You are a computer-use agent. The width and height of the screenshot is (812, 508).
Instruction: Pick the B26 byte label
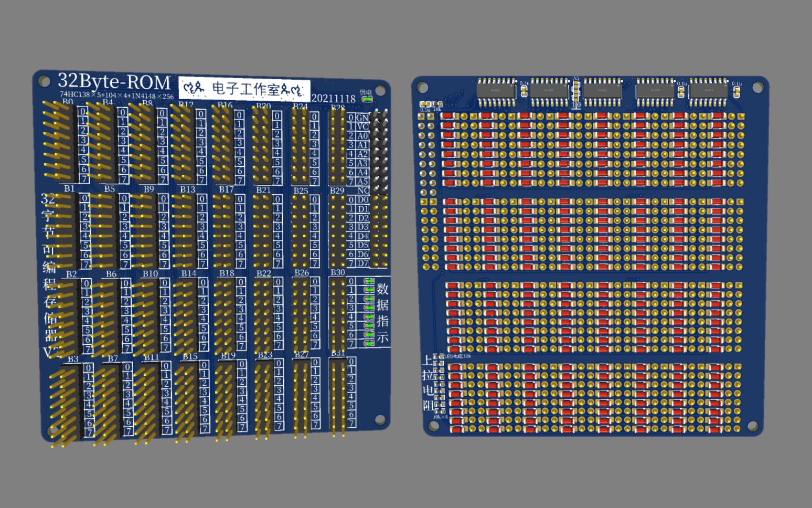coord(301,273)
